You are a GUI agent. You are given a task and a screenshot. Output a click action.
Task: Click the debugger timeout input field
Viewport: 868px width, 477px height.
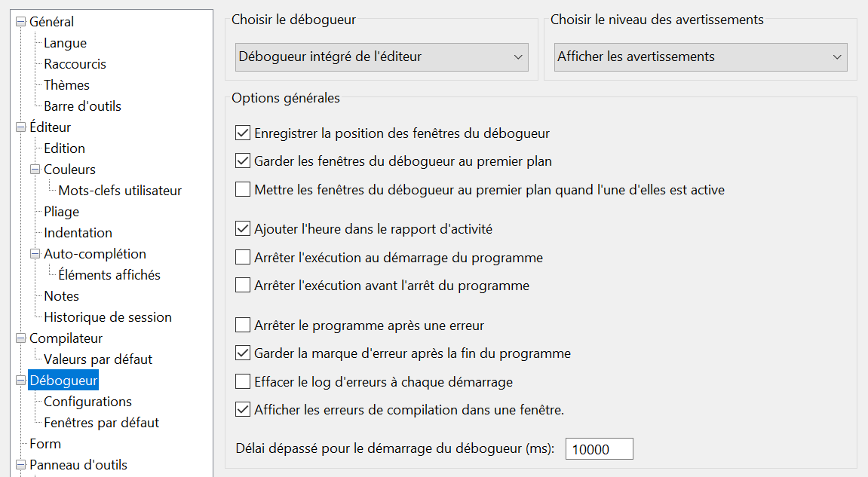pos(599,449)
